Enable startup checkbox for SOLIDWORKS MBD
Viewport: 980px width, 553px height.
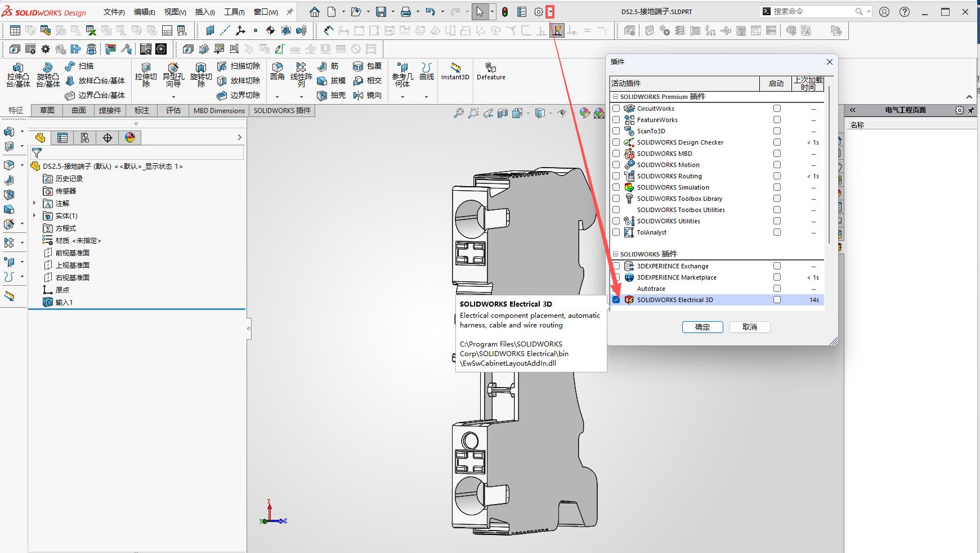pos(777,154)
